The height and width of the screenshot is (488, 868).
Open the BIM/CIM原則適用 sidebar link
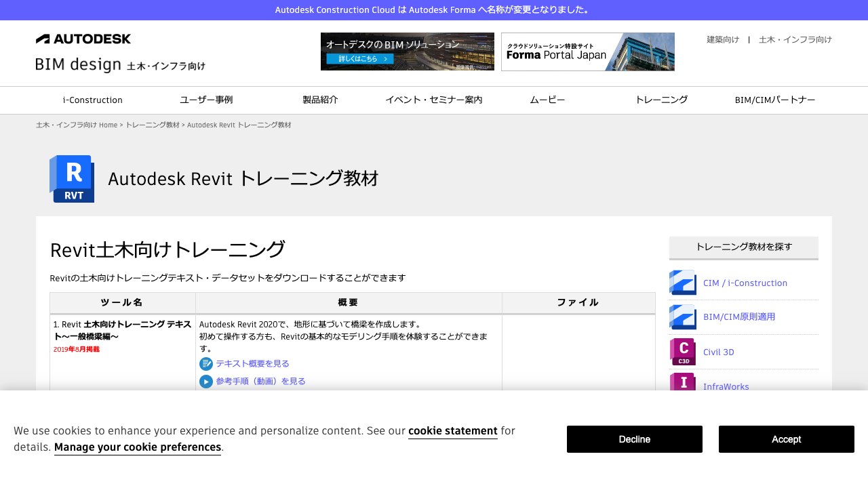pyautogui.click(x=739, y=317)
